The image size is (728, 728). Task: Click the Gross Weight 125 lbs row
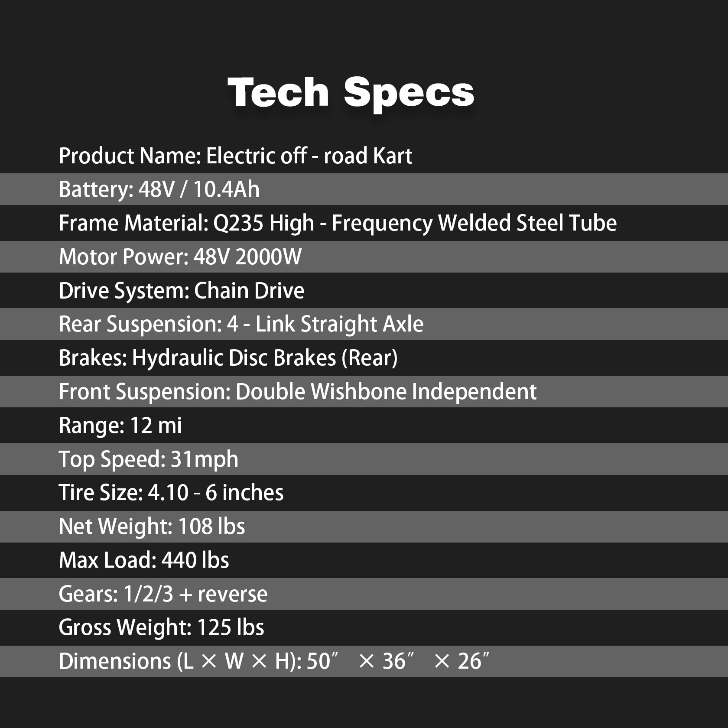tap(161, 627)
